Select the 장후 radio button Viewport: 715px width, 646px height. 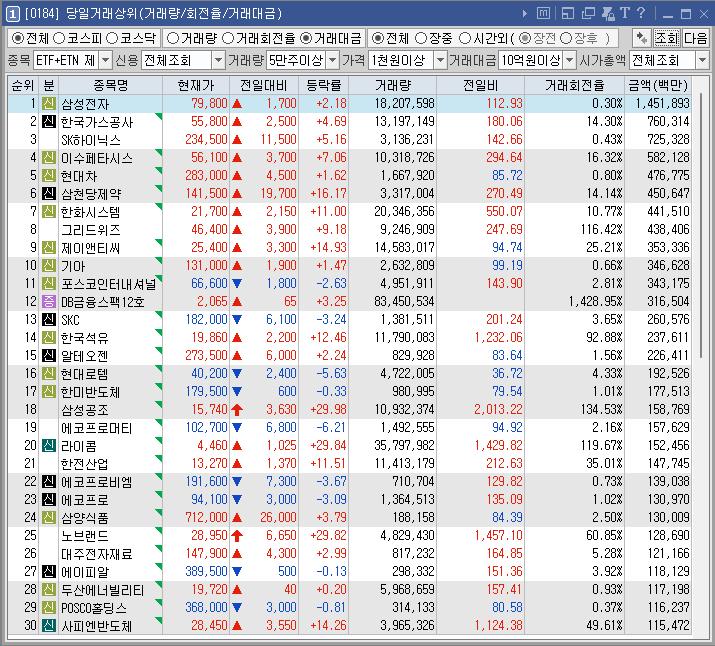pos(566,38)
